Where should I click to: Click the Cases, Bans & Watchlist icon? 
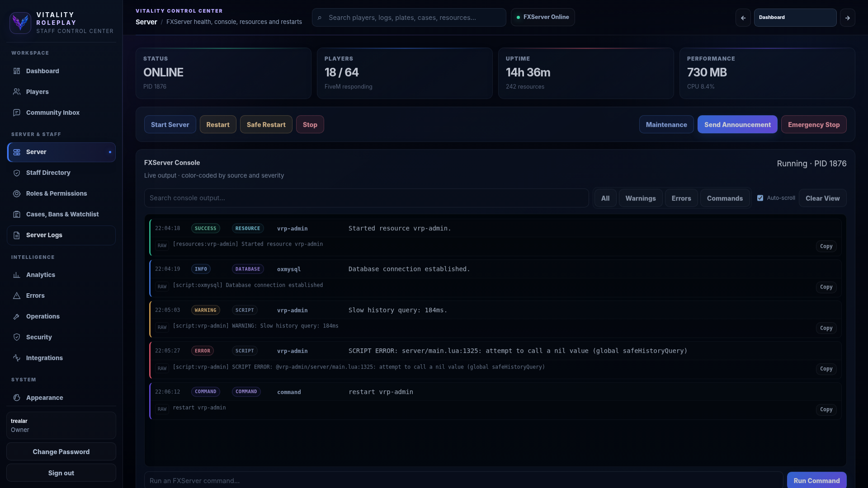click(x=17, y=215)
